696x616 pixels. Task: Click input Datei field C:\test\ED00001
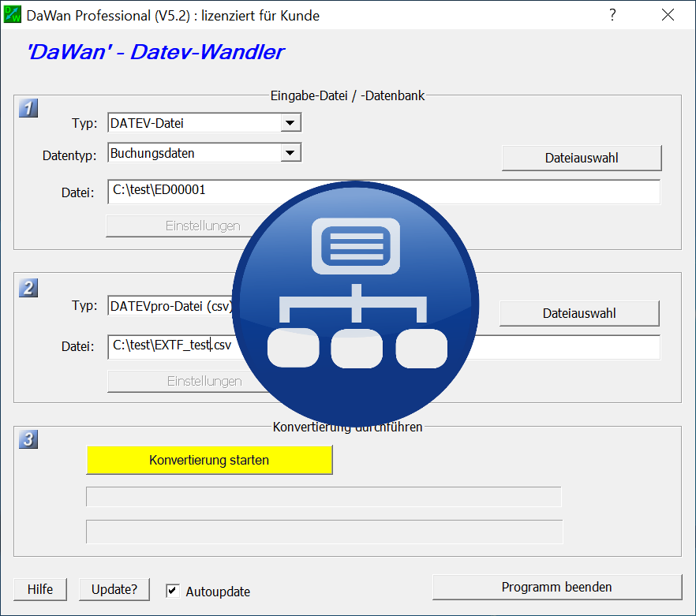(384, 192)
